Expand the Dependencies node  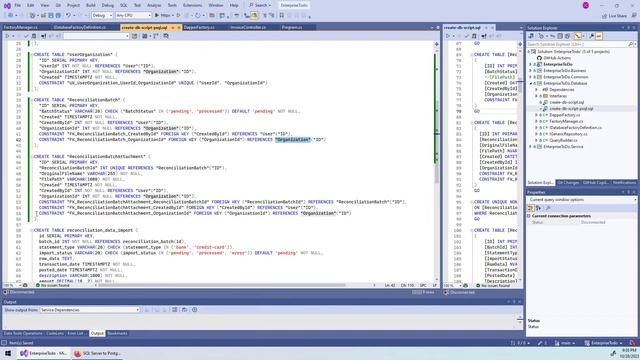pos(536,89)
